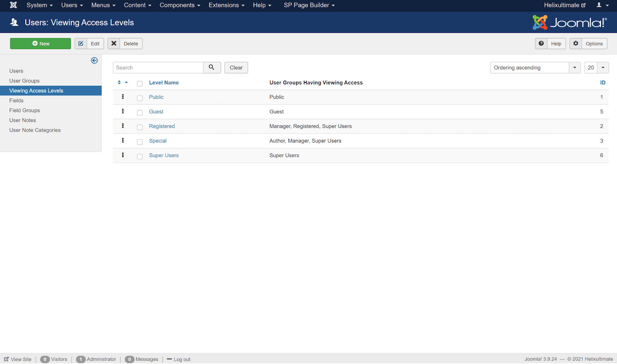Open the Ordering ascending dropdown
The height and width of the screenshot is (364, 617).
[x=535, y=67]
